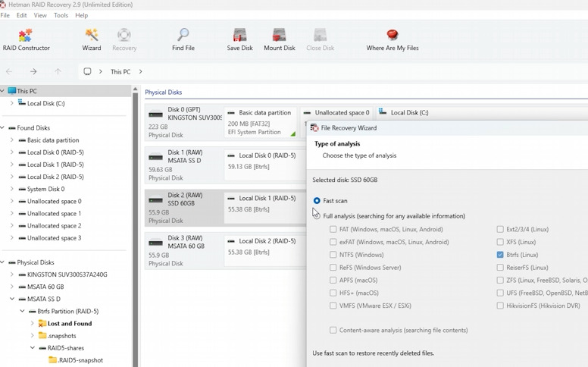Launch the Wizard from toolbar
Image resolution: width=588 pixels, height=367 pixels.
point(92,39)
